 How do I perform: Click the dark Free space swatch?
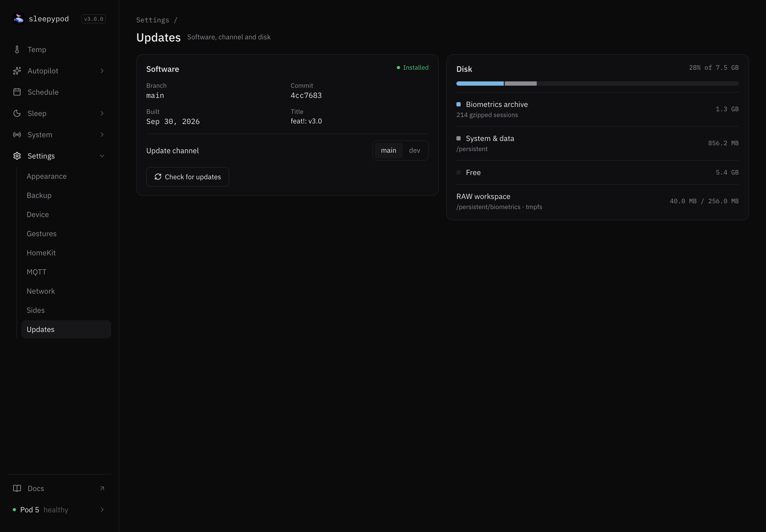click(459, 172)
